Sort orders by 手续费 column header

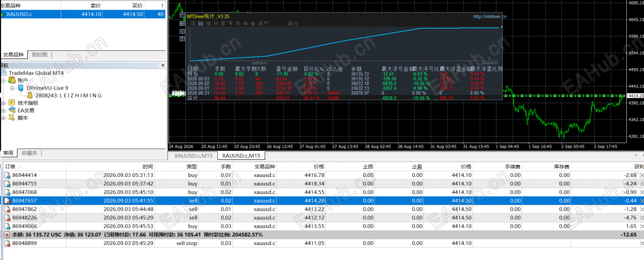point(497,167)
